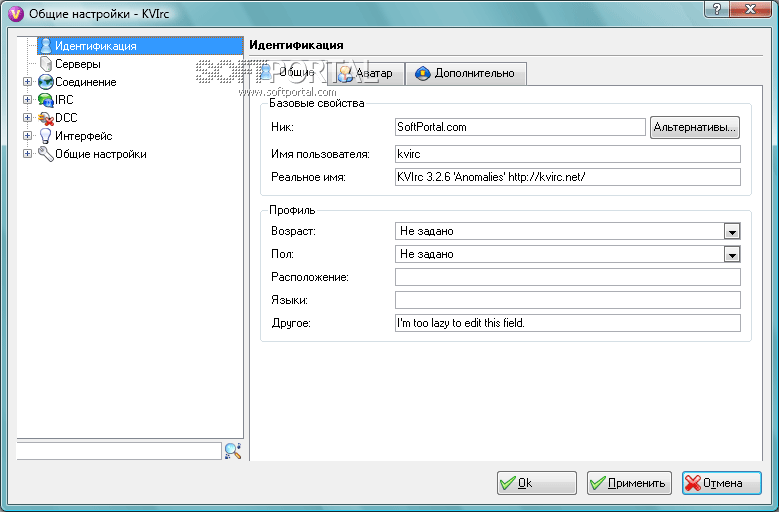The image size is (779, 512).
Task: Click the Общие настройки wrench icon
Action: (x=46, y=154)
